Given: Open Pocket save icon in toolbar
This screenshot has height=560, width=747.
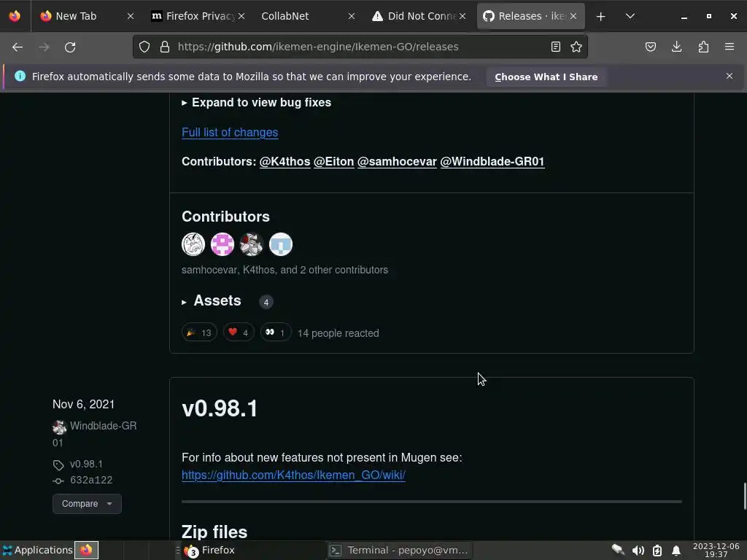Looking at the screenshot, I should click(x=650, y=47).
